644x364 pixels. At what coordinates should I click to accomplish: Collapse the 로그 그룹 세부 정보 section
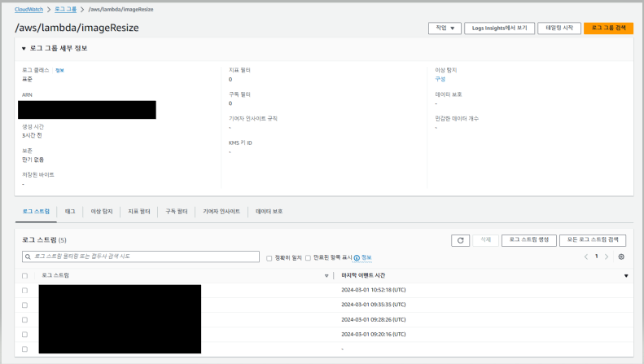[x=24, y=49]
